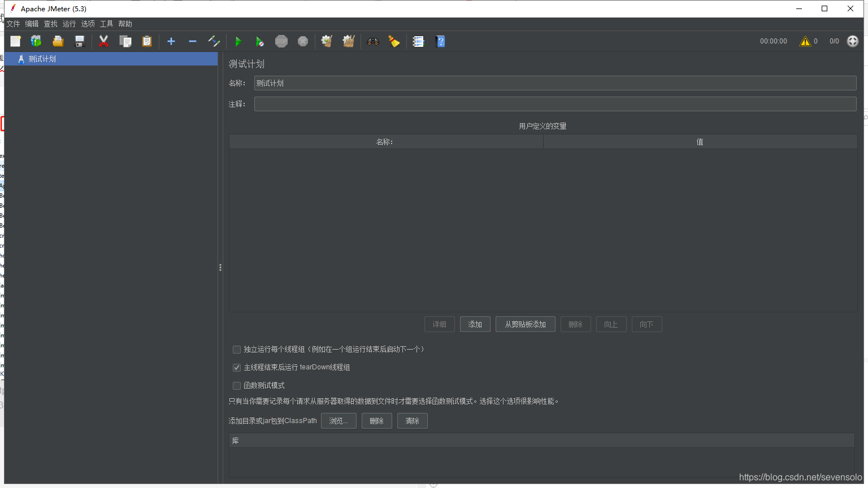The image size is (868, 488).
Task: Open the 编辑 menu
Action: [32, 24]
